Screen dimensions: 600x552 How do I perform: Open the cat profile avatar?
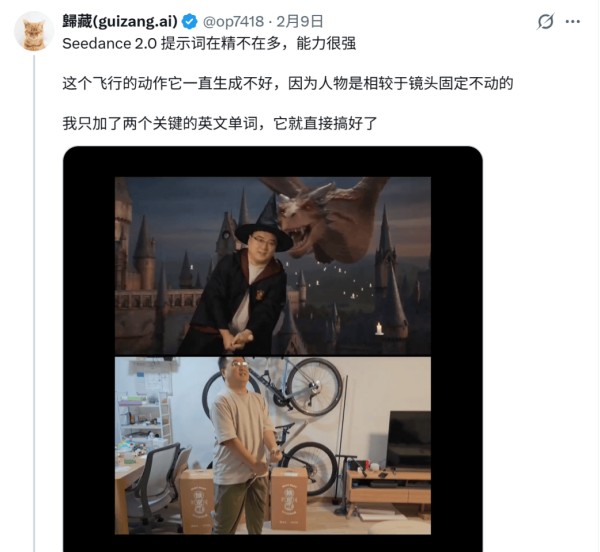click(x=34, y=32)
